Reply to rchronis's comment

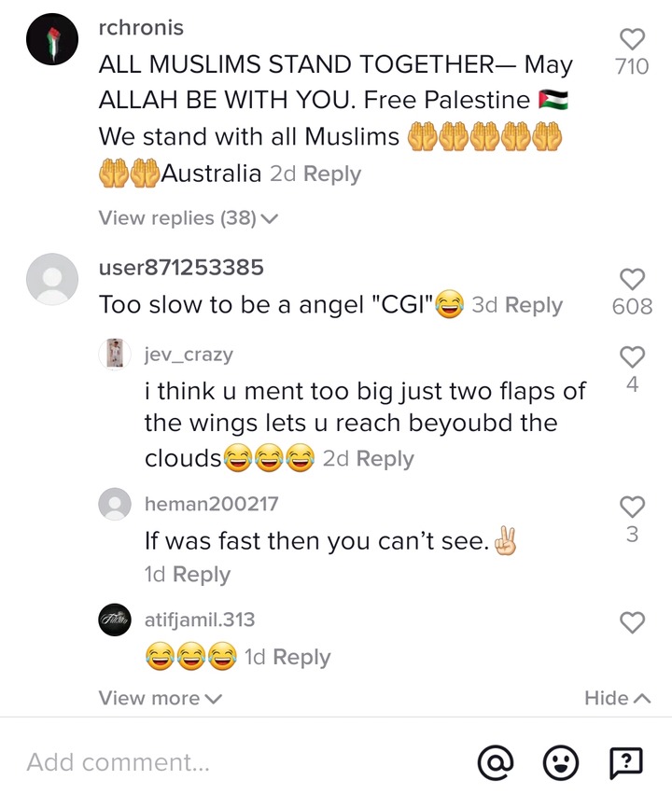[x=332, y=174]
